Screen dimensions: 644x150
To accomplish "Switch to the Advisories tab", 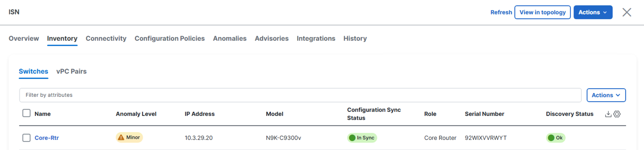I will coord(272,39).
